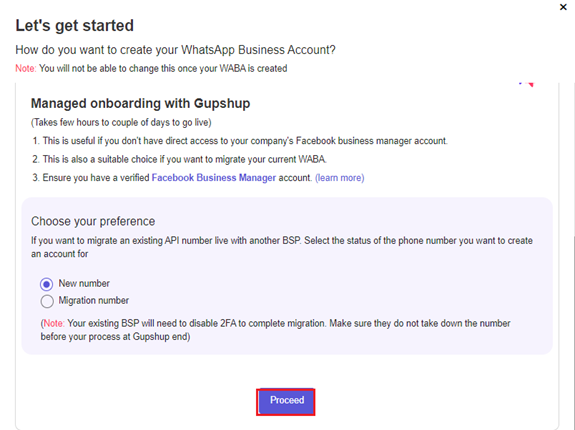The image size is (575, 430).
Task: Select the New number radio button
Action: (47, 284)
